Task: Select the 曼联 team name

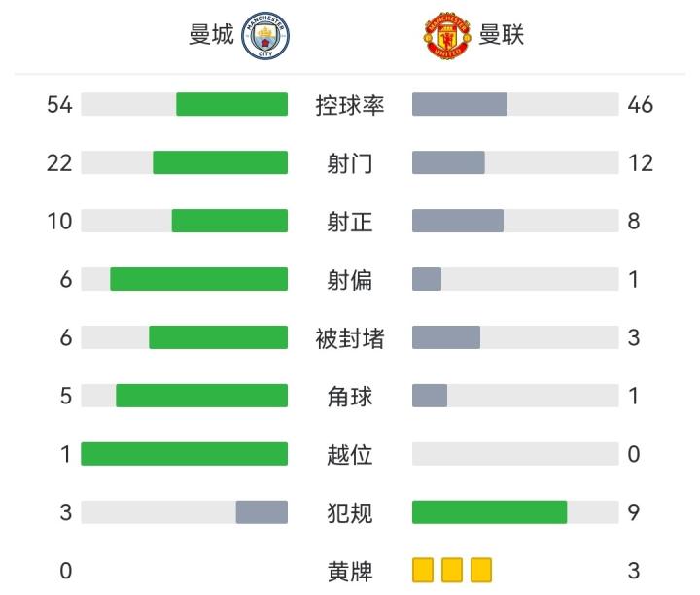Action: [x=502, y=36]
